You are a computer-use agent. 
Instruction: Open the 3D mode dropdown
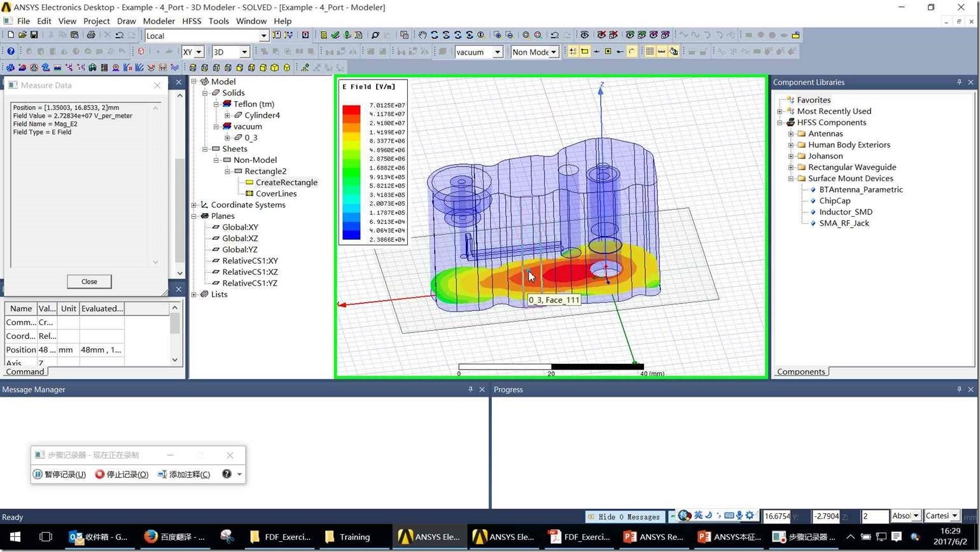pos(244,52)
